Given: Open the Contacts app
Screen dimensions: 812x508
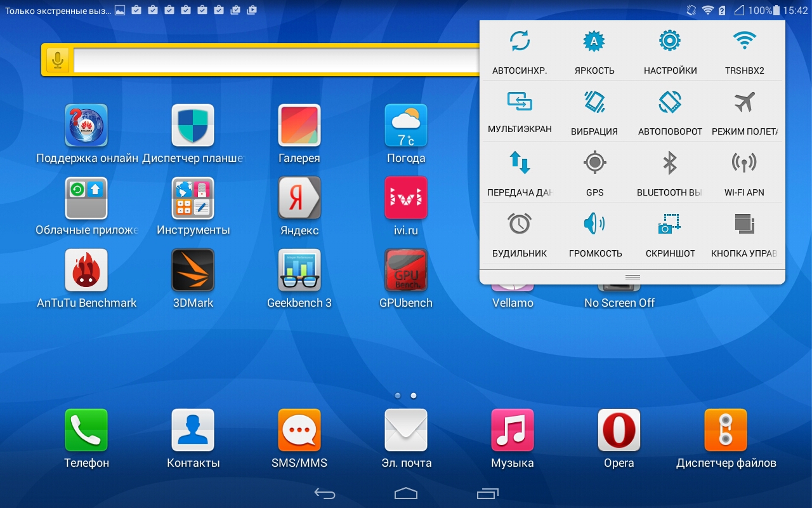Looking at the screenshot, I should tap(193, 430).
